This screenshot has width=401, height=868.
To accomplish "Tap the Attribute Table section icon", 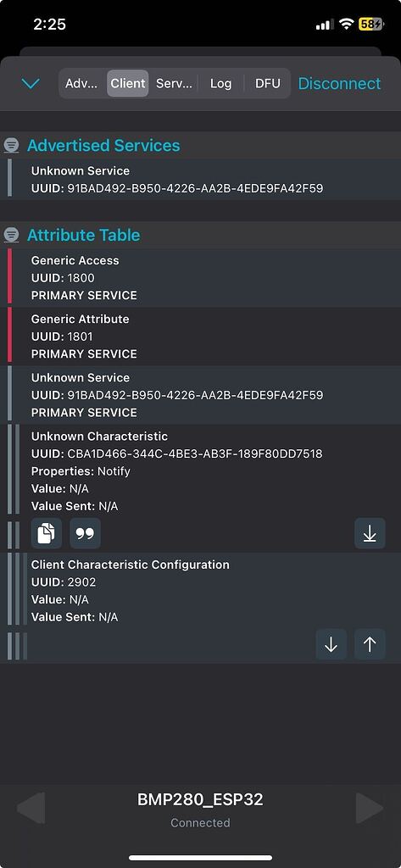I will point(10,236).
